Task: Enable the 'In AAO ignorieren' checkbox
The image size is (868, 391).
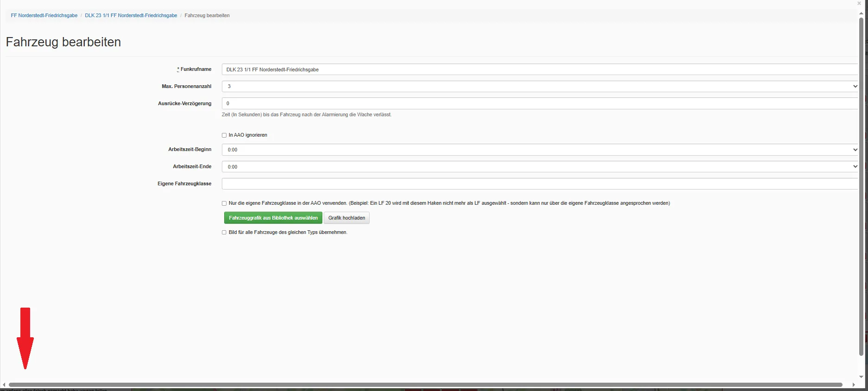Action: pos(224,135)
